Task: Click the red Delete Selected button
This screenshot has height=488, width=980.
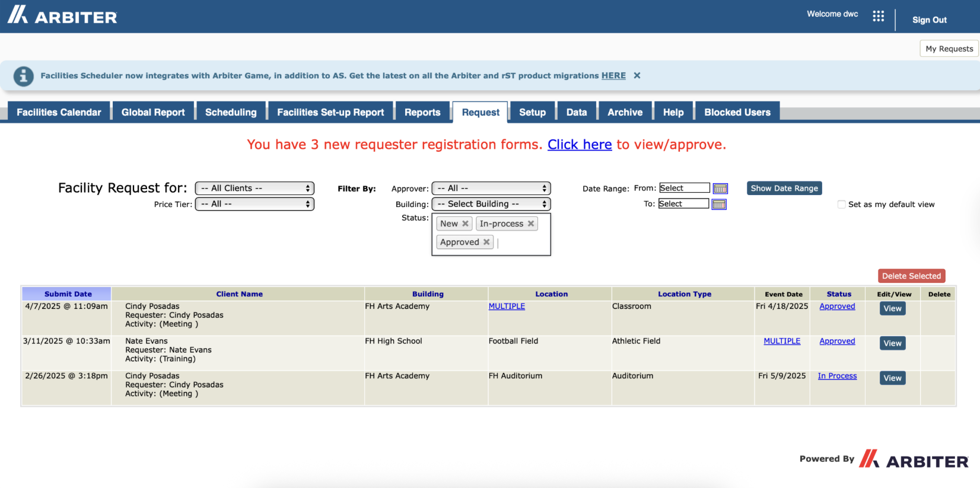Action: point(911,276)
